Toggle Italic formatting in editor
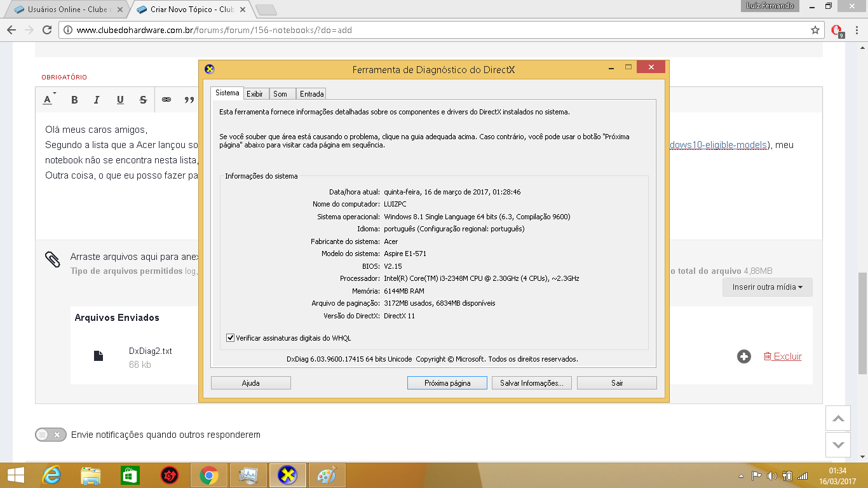This screenshot has width=868, height=488. point(97,100)
